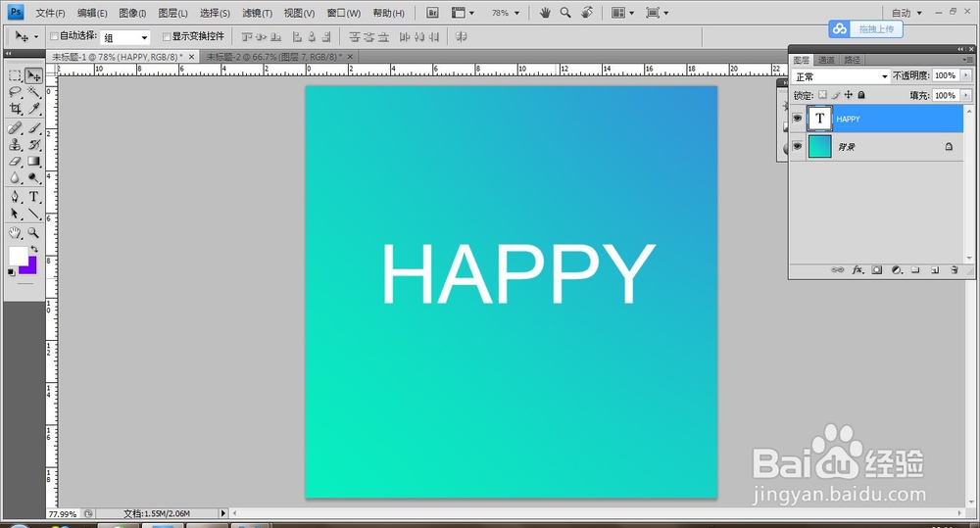Select the History Brush tool
The width and height of the screenshot is (980, 528).
[x=33, y=144]
